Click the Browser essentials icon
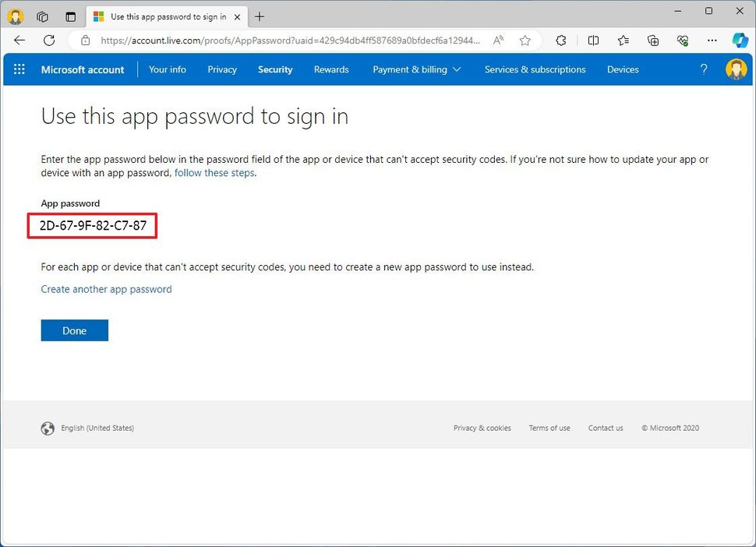This screenshot has width=756, height=547. [683, 41]
